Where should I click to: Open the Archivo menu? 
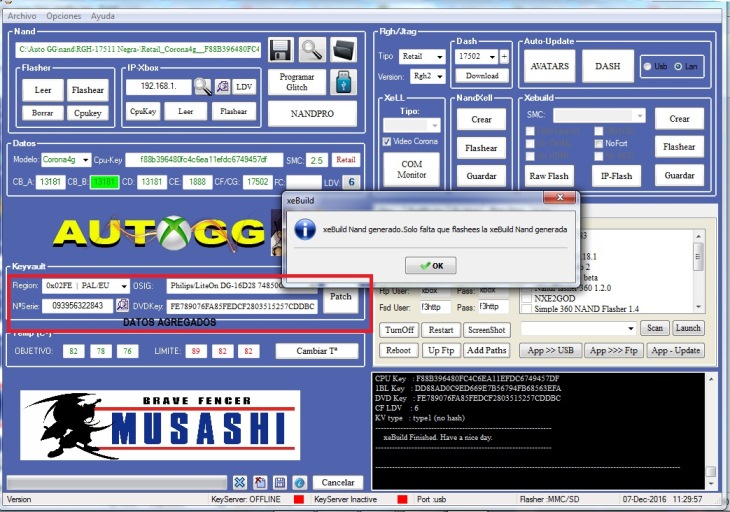[x=21, y=16]
